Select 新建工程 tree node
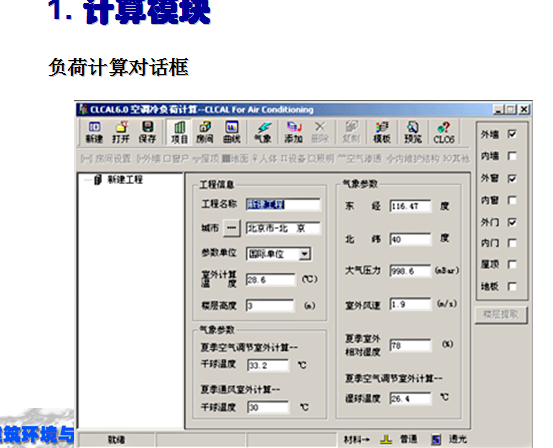Screen dimensions: 553x448 125,180
